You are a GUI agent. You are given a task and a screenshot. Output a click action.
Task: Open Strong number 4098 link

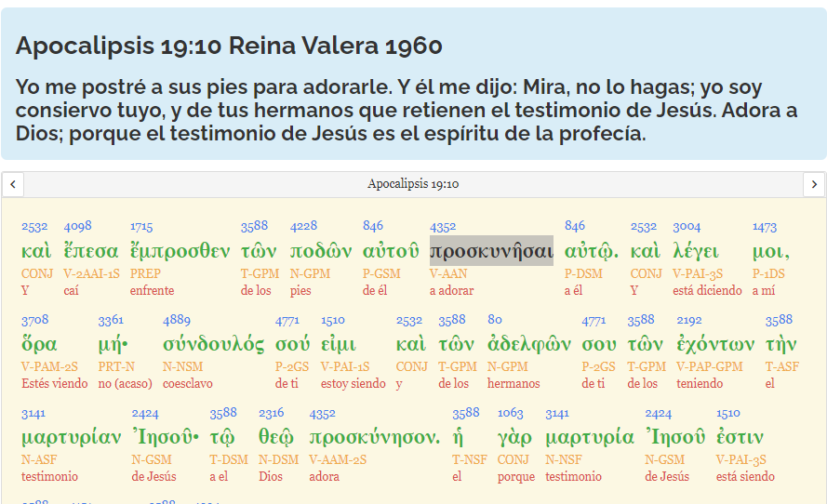[77, 226]
